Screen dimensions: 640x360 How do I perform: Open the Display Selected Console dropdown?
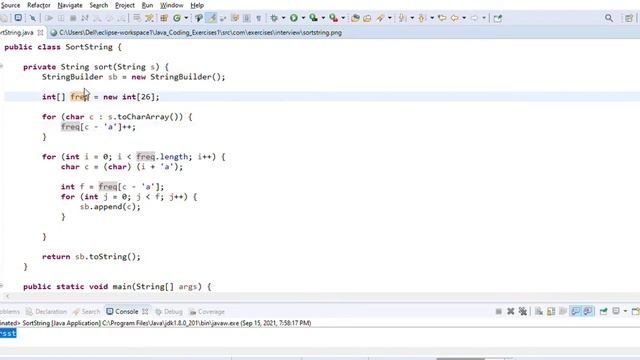pyautogui.click(x=625, y=311)
